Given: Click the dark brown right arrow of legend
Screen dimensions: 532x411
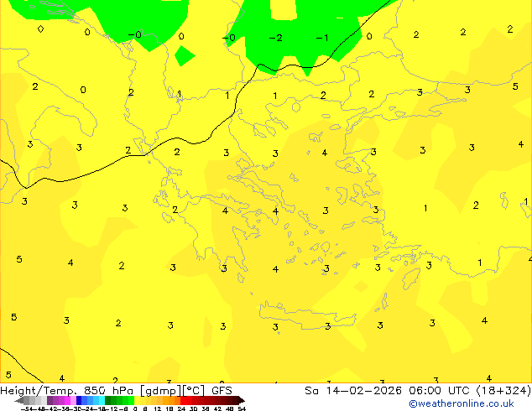Looking at the screenshot, I should pos(242,401).
